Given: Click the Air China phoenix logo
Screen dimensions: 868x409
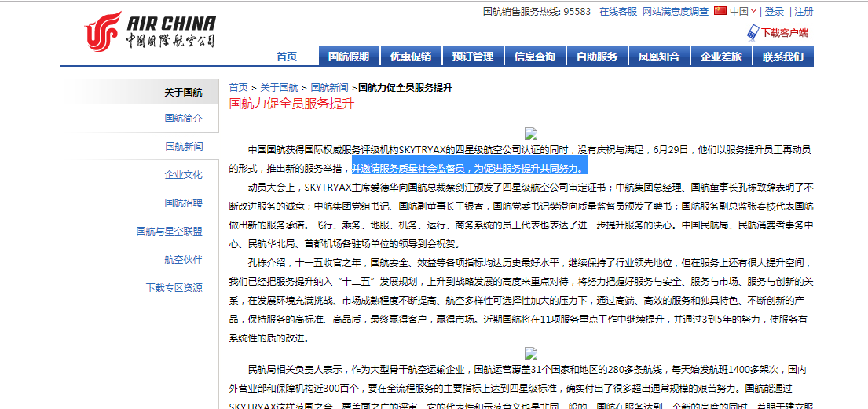Looking at the screenshot, I should click(103, 31).
